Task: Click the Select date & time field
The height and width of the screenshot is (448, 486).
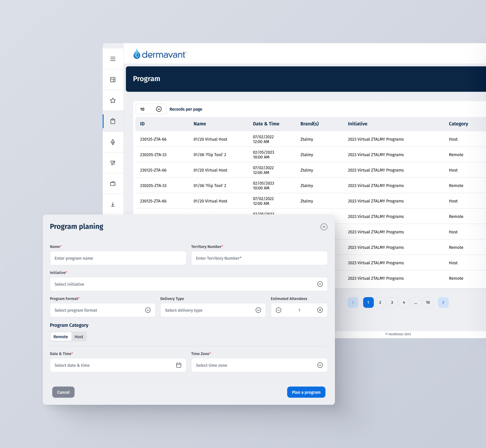Action: click(x=118, y=365)
